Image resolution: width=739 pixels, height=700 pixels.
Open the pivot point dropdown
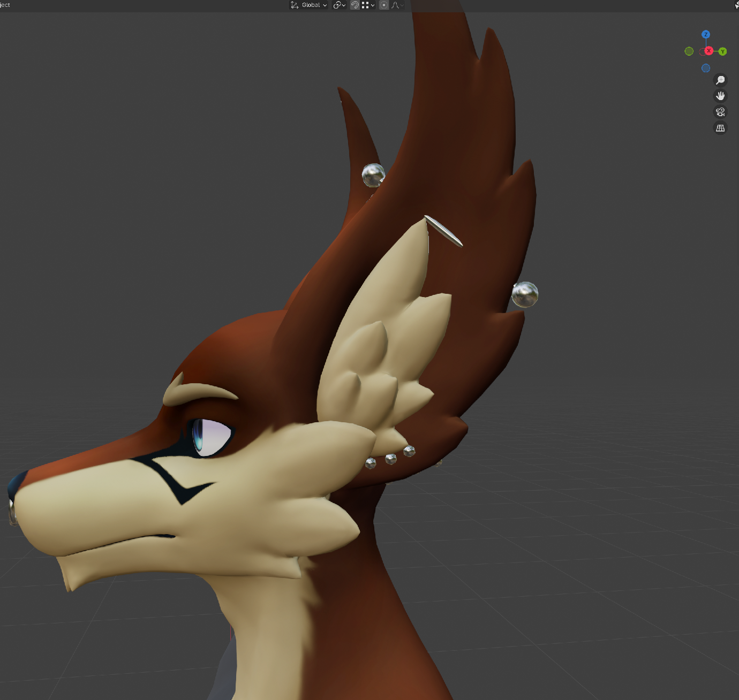click(x=340, y=5)
